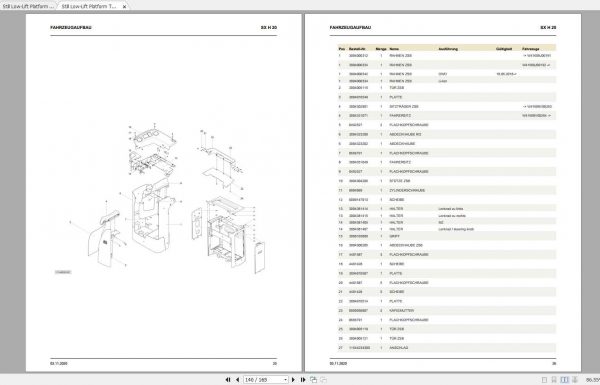Image resolution: width=600 pixels, height=385 pixels.
Task: Click the Fahrzeuge column header
Action: pyautogui.click(x=531, y=49)
